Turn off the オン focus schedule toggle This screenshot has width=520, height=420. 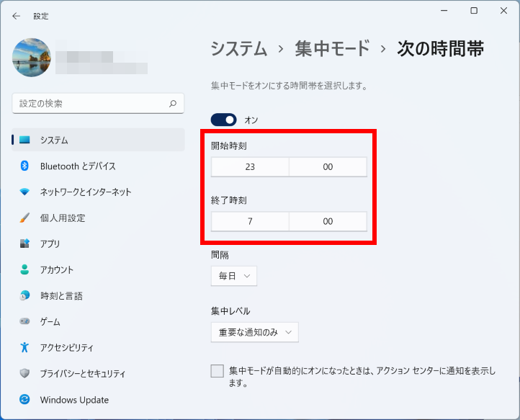[x=224, y=120]
